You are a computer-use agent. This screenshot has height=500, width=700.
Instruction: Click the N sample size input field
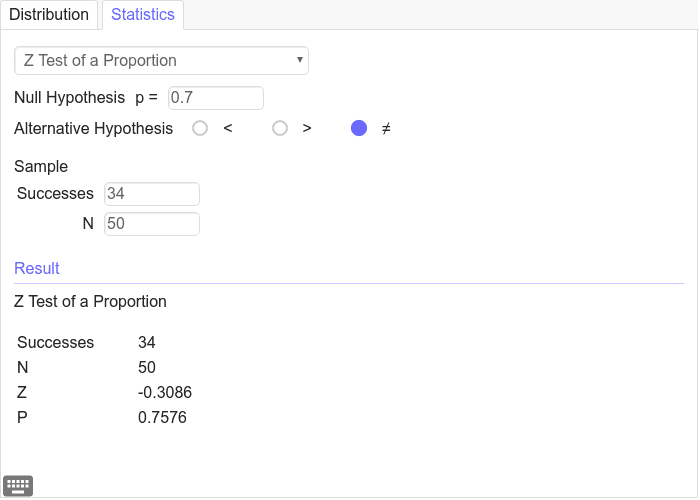[x=152, y=224]
